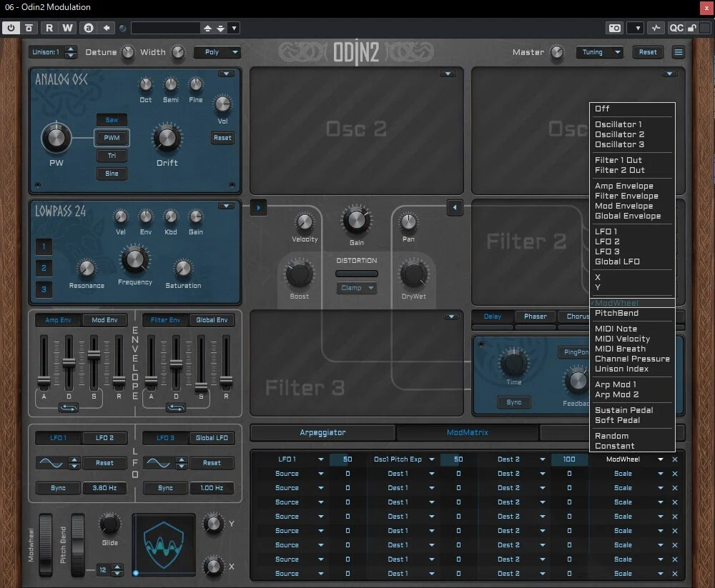Choose Filter Envelope from the source menu
The height and width of the screenshot is (588, 715).
(626, 196)
